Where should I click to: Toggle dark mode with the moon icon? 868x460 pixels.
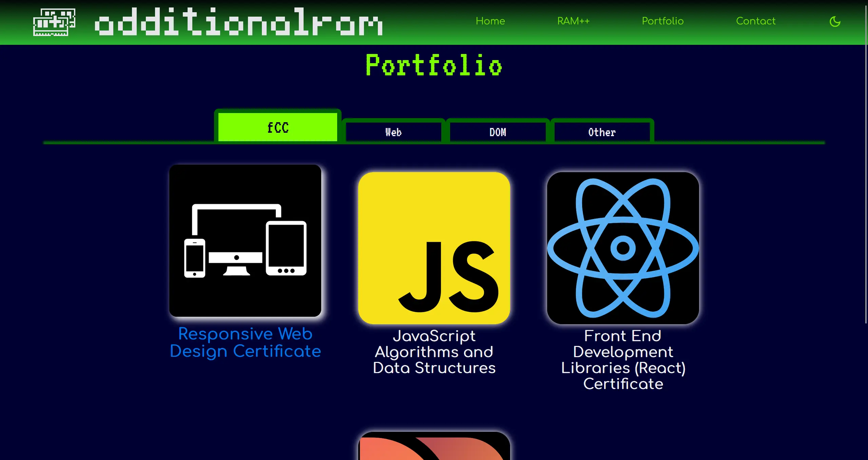[835, 21]
